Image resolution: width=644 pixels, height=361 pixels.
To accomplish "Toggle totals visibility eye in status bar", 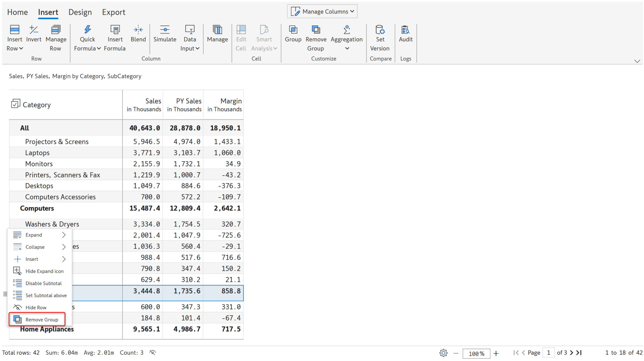I will (152, 353).
